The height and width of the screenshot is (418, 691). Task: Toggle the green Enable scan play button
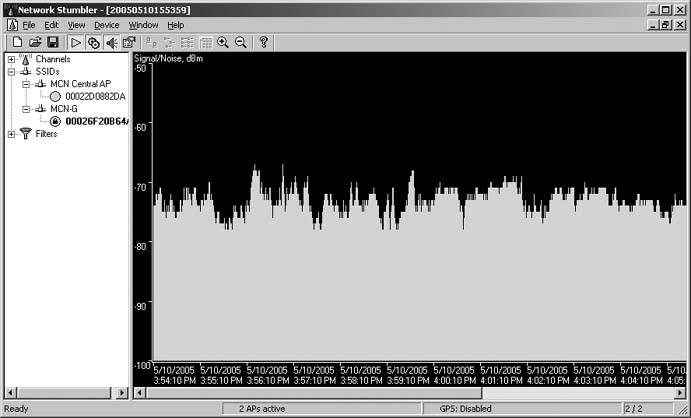click(x=76, y=43)
